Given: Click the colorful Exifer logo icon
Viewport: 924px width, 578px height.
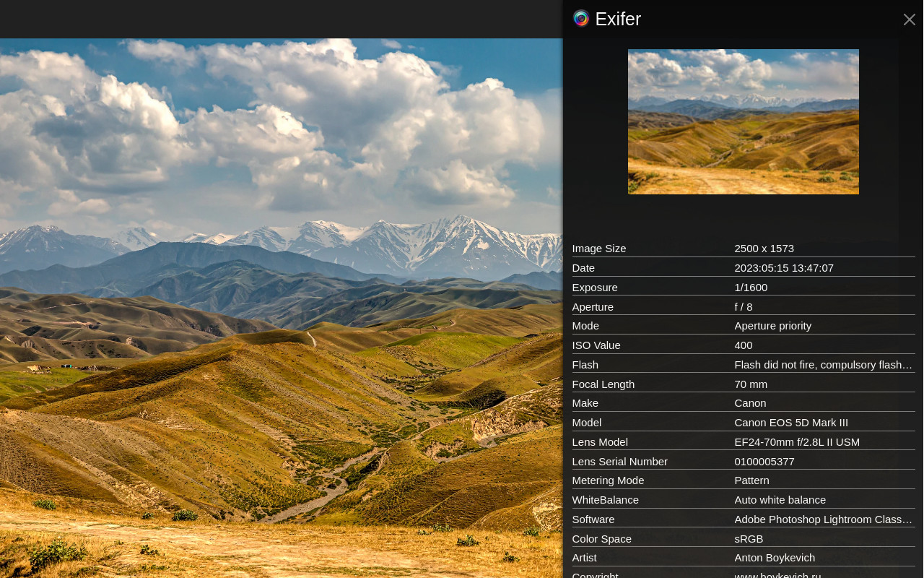Looking at the screenshot, I should (581, 19).
